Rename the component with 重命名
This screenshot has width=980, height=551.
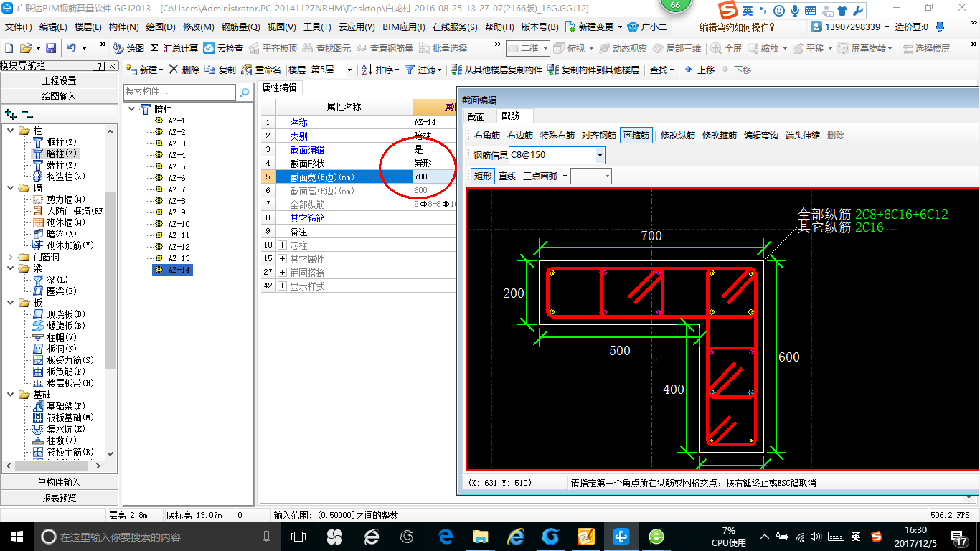262,70
